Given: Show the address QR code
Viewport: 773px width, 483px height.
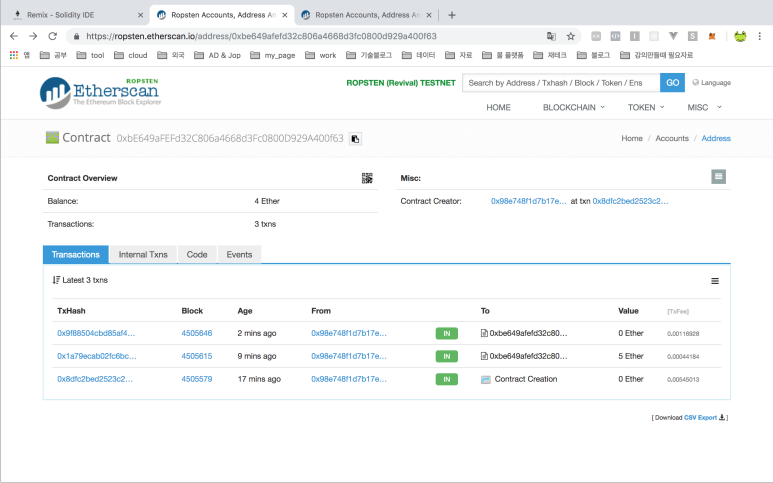Looking at the screenshot, I should [367, 178].
